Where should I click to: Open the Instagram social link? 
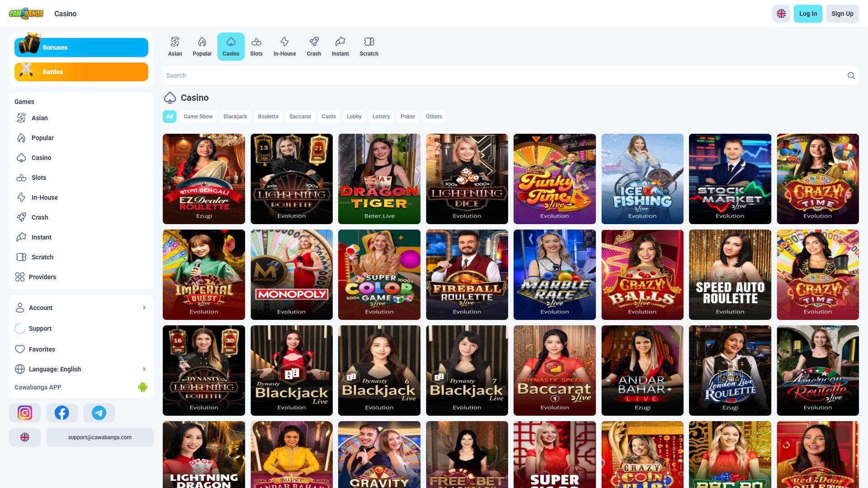pyautogui.click(x=25, y=413)
